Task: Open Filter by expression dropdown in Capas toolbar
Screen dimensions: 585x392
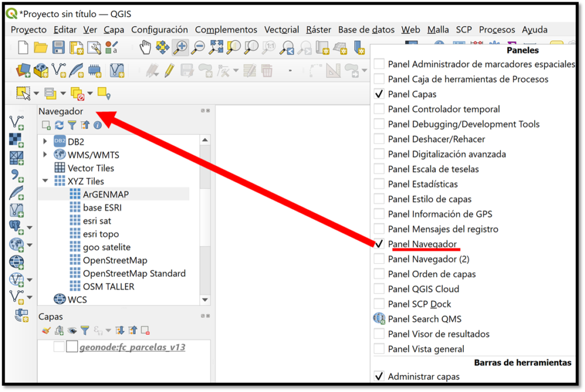Action: (x=108, y=330)
